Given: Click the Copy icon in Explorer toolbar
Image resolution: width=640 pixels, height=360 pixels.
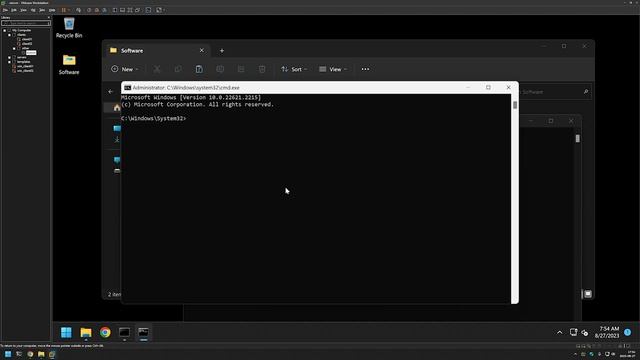Looking at the screenshot, I should pos(178,69).
